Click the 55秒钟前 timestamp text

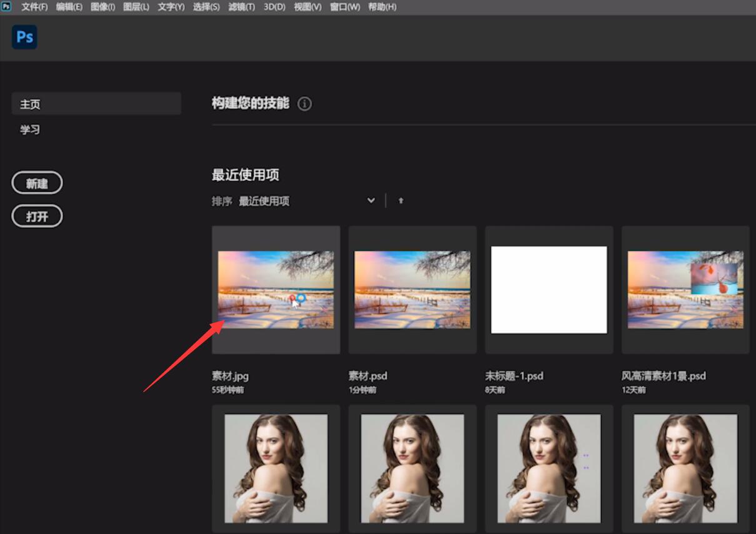tap(228, 390)
